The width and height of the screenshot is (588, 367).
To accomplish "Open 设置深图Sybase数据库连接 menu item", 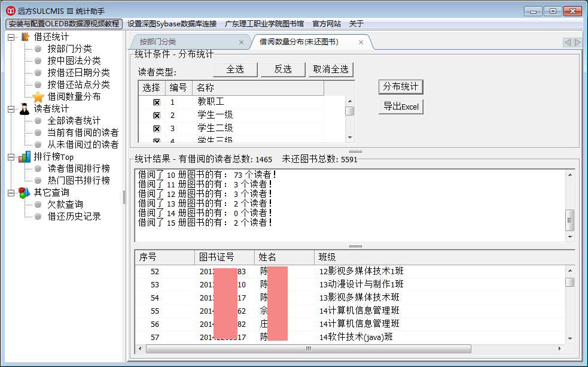I will tap(172, 23).
